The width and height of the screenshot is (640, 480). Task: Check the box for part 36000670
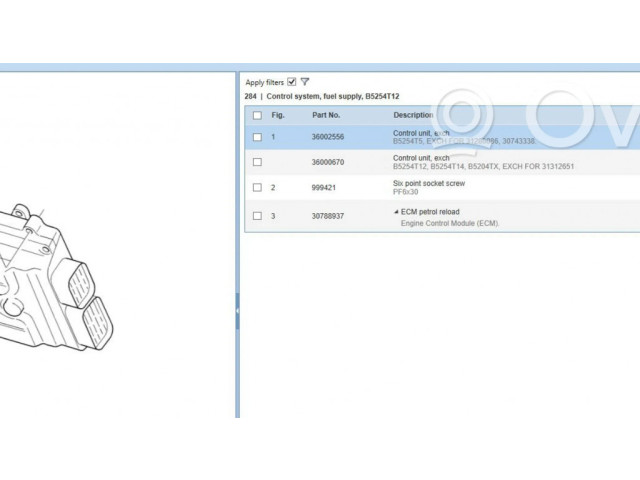257,162
